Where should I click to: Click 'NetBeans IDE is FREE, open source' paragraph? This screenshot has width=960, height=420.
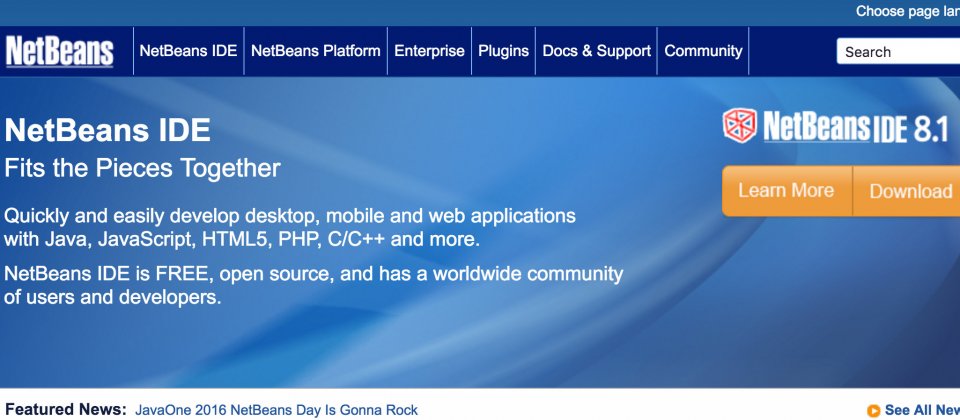(x=313, y=285)
